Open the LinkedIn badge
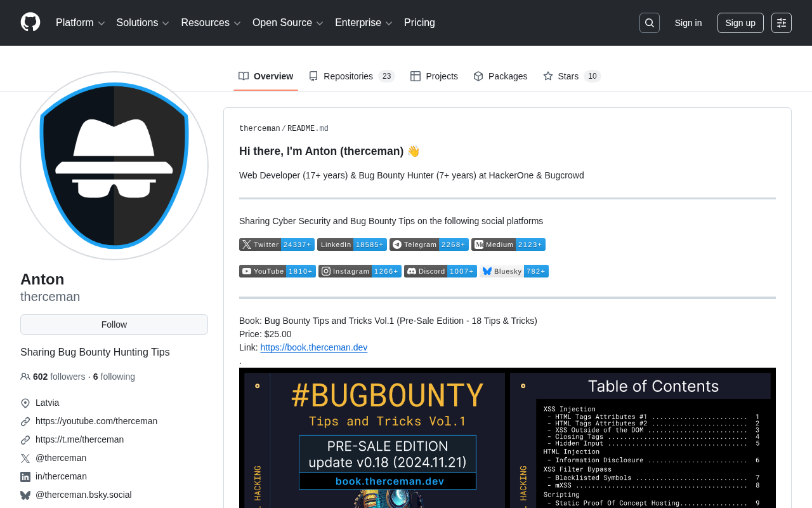 352,244
